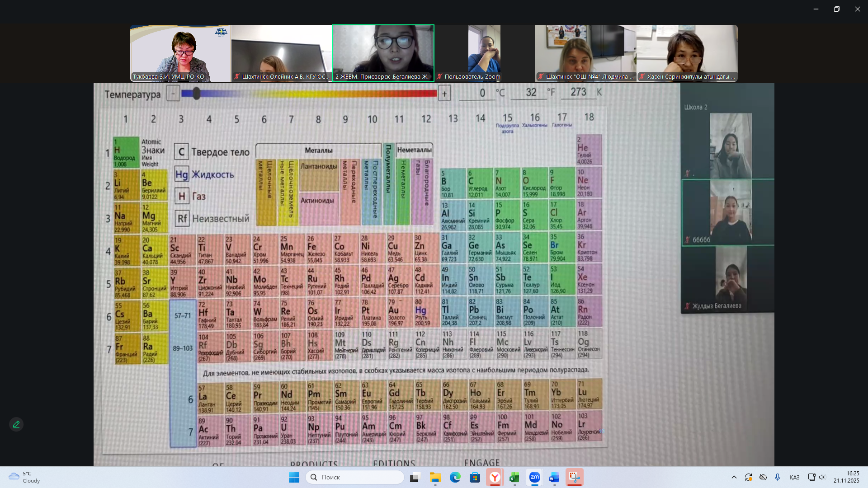Click the green annotate pencil icon
Image resolution: width=868 pixels, height=488 pixels.
click(16, 424)
